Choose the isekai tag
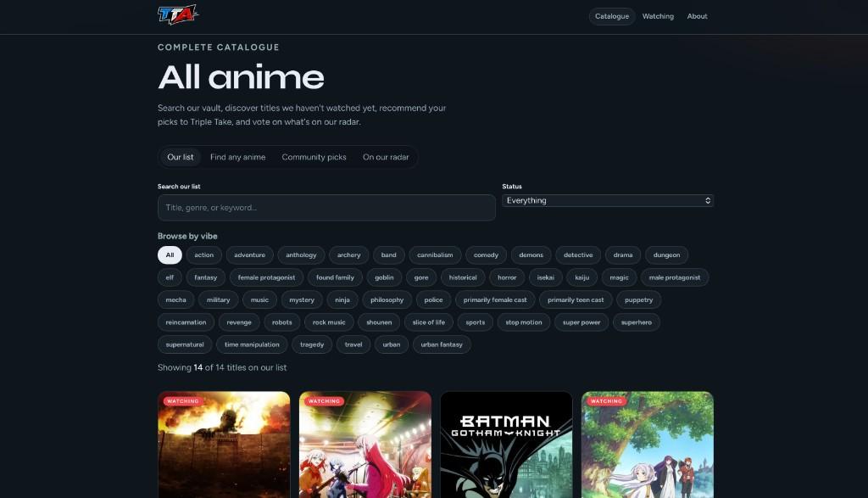Viewport: 868px width, 498px height. [545, 277]
